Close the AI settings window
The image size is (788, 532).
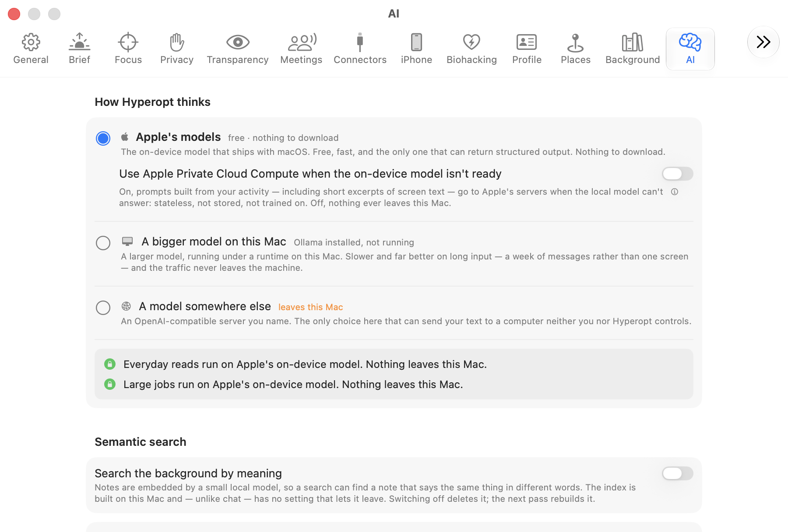point(14,14)
